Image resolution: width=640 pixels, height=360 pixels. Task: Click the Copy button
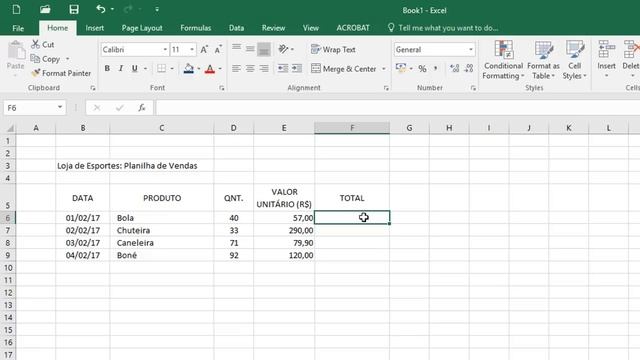(45, 59)
